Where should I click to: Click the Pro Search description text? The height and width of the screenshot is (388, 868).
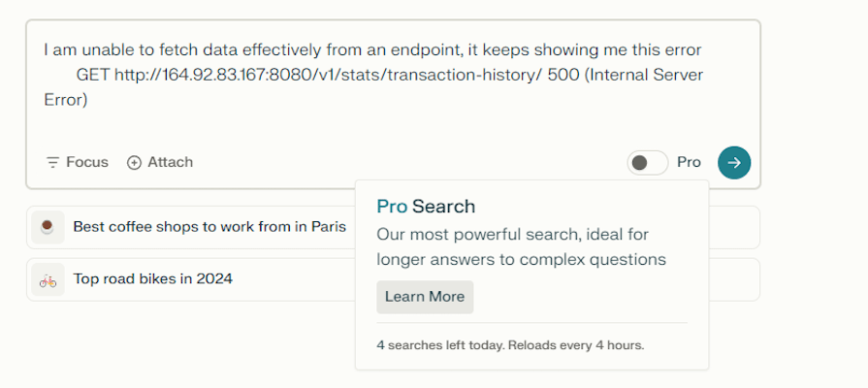click(x=522, y=246)
